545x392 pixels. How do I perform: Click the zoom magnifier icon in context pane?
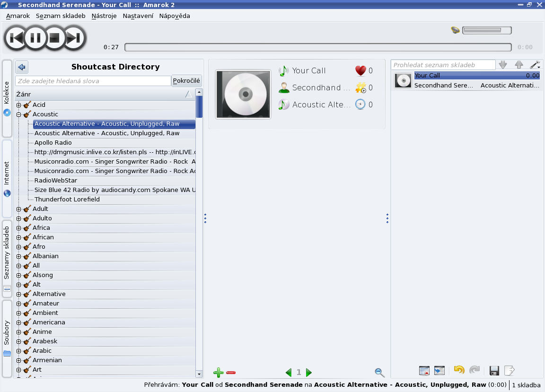379,373
